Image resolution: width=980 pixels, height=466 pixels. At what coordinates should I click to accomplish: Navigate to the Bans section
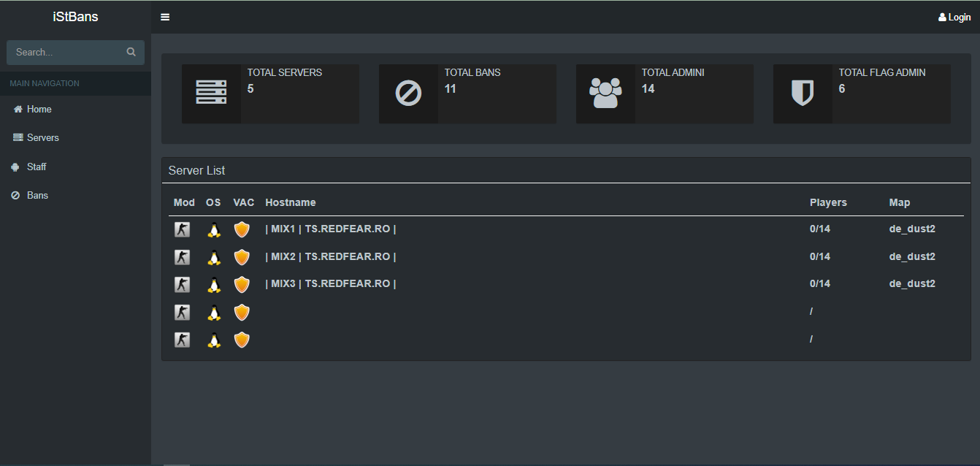37,195
